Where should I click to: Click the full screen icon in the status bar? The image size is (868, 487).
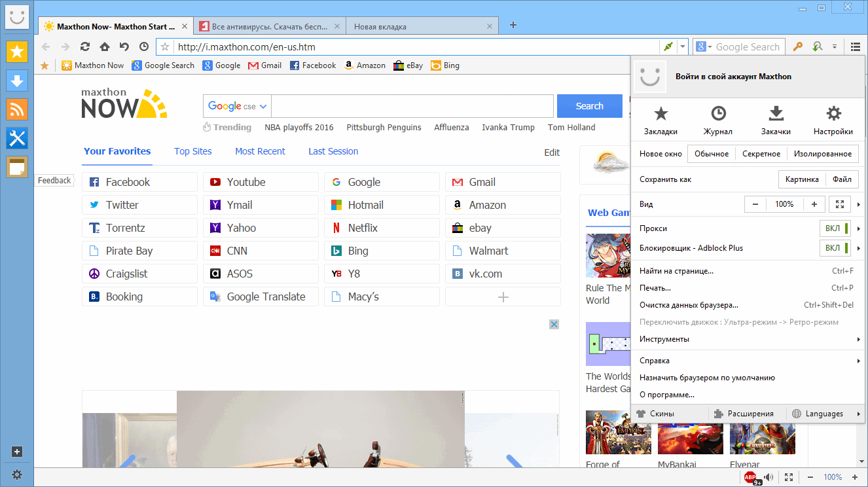point(789,477)
